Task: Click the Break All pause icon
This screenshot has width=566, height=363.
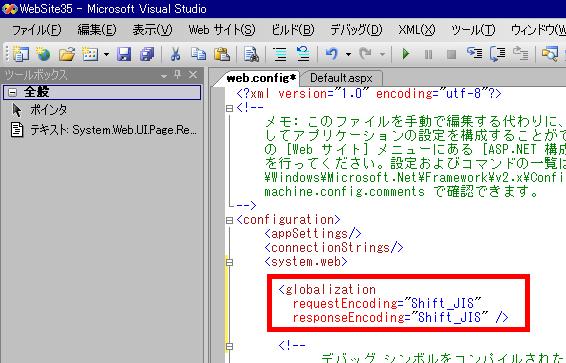Action: 428,54
